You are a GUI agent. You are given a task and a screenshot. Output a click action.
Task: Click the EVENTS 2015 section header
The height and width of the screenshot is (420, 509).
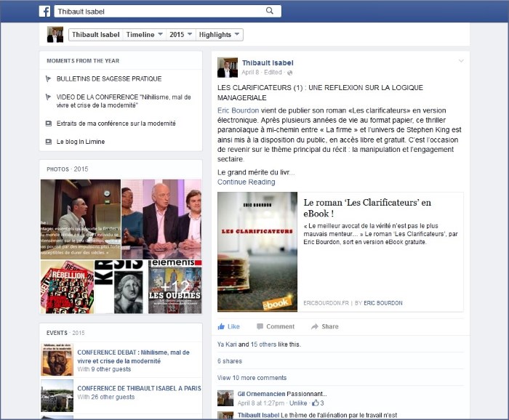pos(65,333)
